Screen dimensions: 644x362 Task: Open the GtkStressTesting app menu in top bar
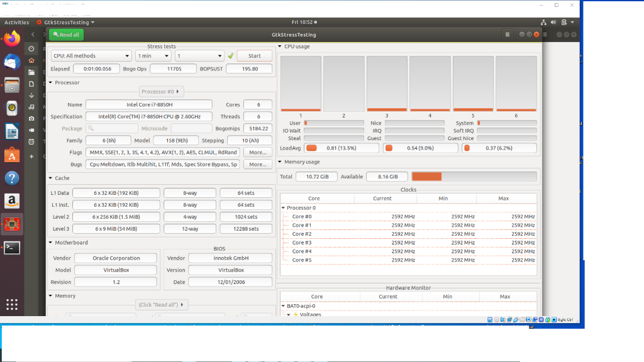tap(65, 22)
